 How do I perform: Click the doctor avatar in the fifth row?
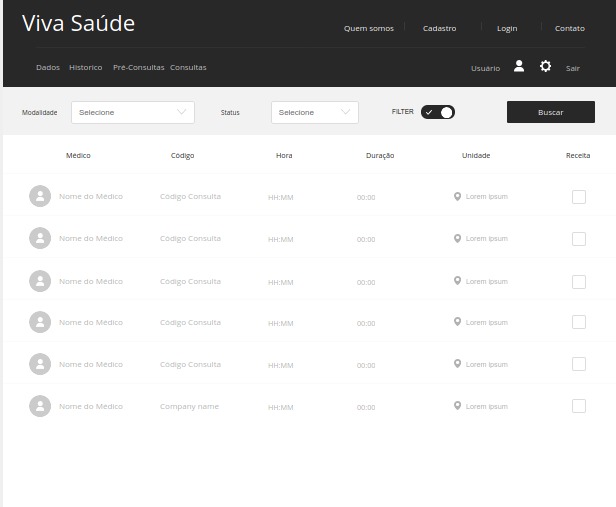click(40, 364)
